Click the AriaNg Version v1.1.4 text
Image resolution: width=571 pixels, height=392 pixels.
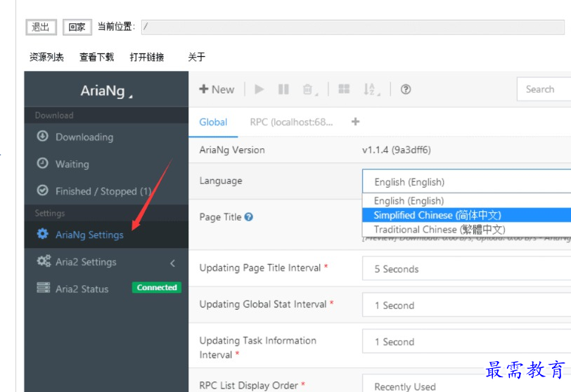coord(397,150)
